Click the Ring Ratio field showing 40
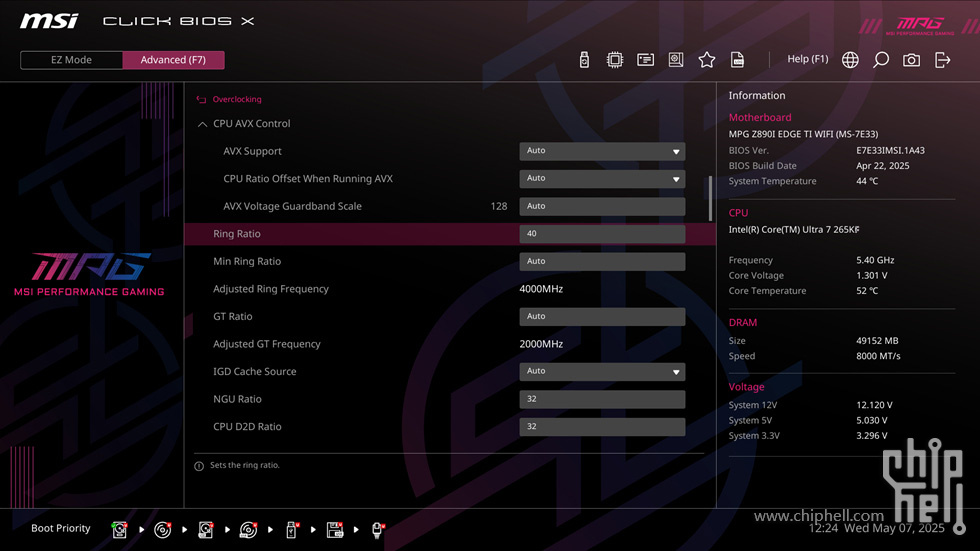 pos(602,234)
